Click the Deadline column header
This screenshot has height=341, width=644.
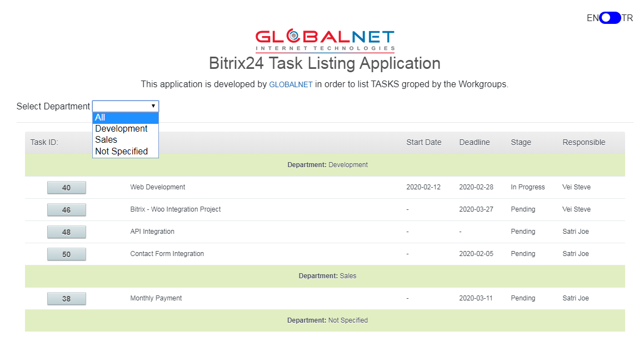[x=474, y=142]
